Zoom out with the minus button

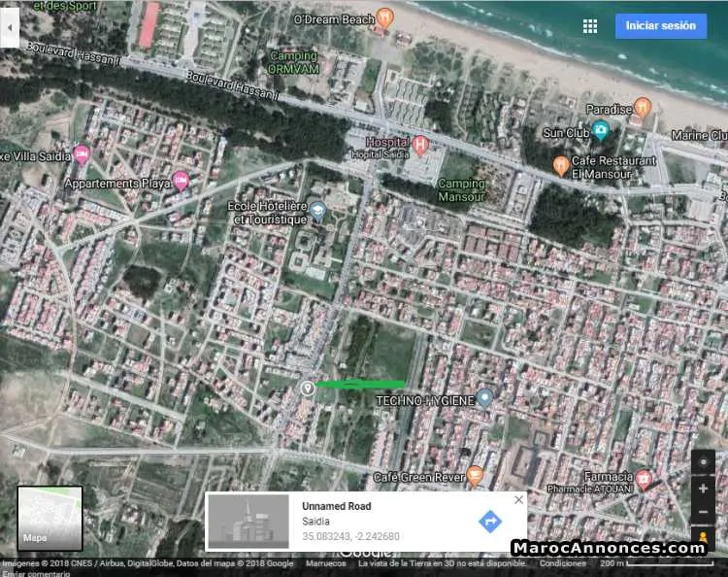703,512
